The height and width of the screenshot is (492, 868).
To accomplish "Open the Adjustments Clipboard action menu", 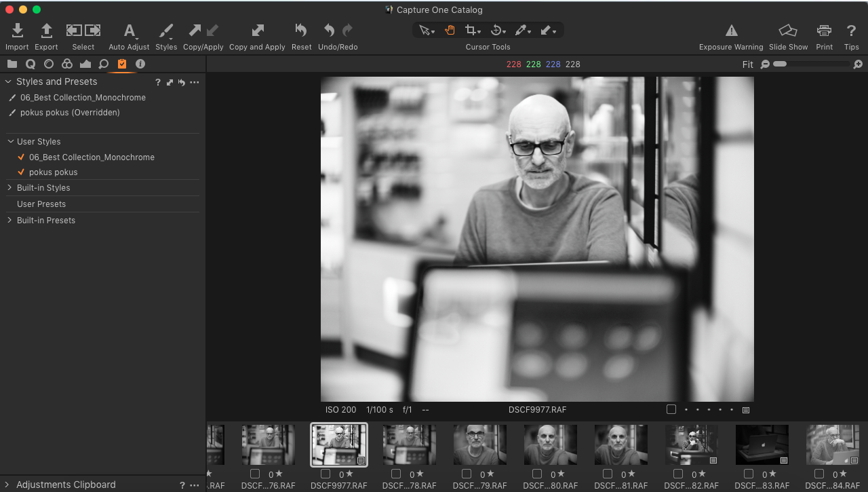I will [194, 485].
